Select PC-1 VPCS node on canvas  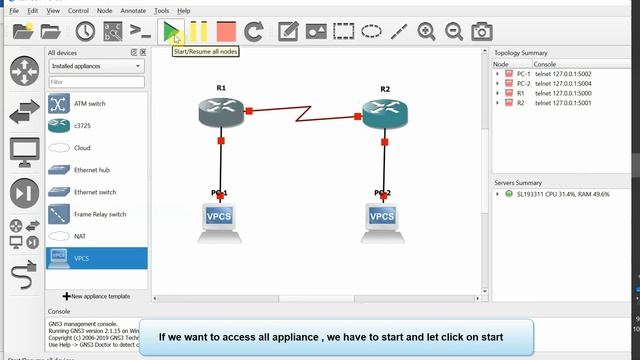(x=219, y=222)
